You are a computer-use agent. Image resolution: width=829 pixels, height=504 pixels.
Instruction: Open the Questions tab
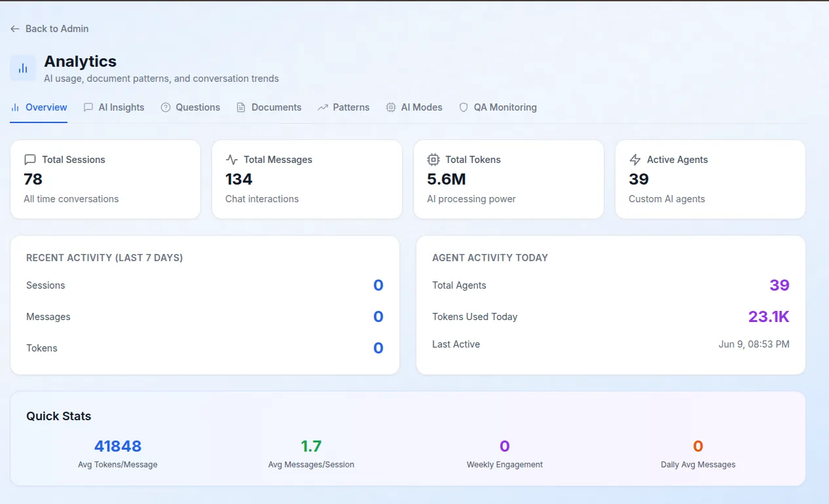[191, 107]
